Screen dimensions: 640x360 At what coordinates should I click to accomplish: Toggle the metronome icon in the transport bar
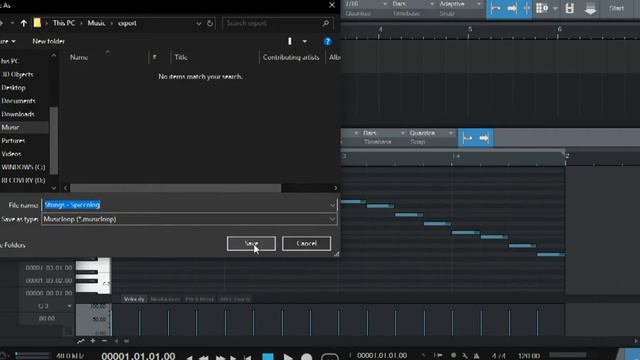[x=476, y=356]
